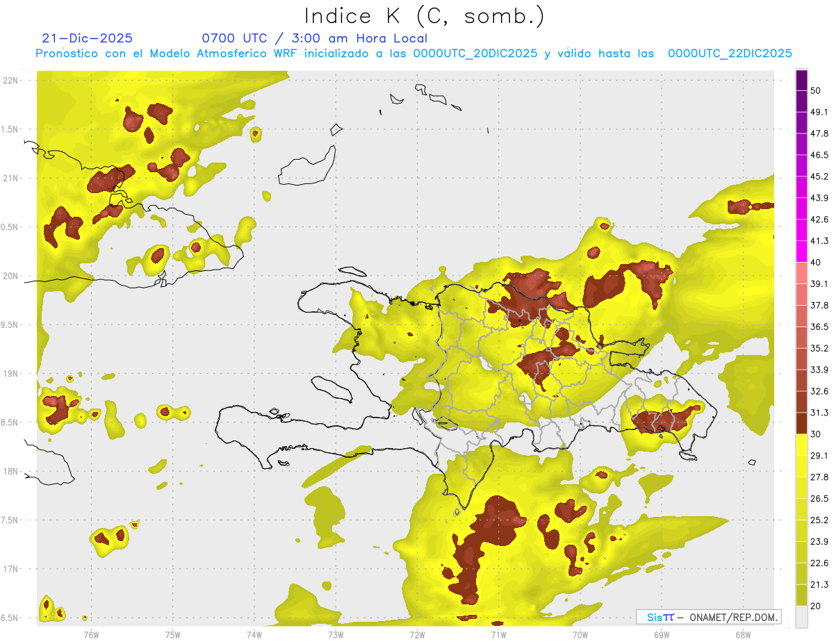Pick the darkest purple swatch above 50
The image size is (834, 644).
(x=801, y=81)
